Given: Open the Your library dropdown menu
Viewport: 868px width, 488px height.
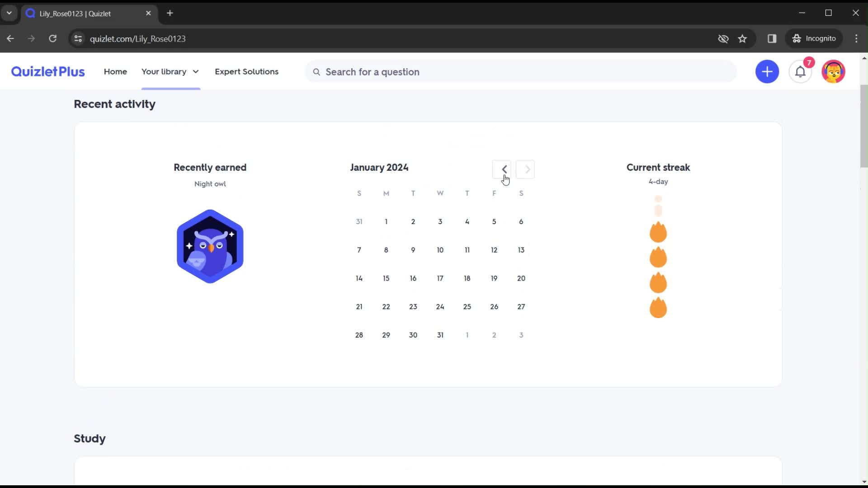Looking at the screenshot, I should pos(170,71).
